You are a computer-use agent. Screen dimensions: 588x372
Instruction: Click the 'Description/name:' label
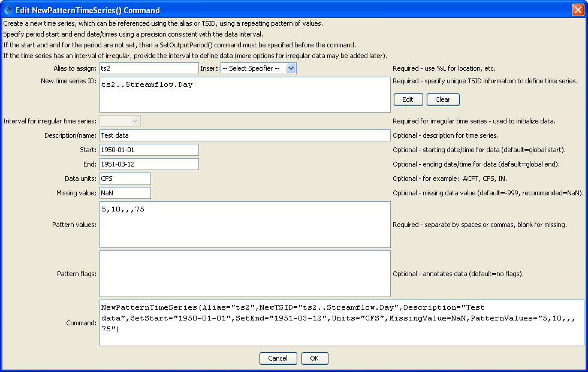tap(71, 135)
